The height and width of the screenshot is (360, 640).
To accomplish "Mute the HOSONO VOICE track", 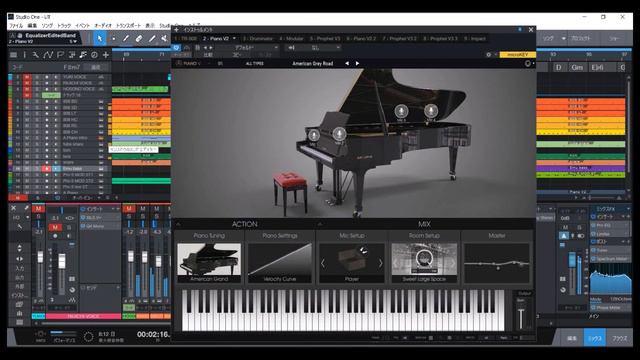I will [x=27, y=89].
